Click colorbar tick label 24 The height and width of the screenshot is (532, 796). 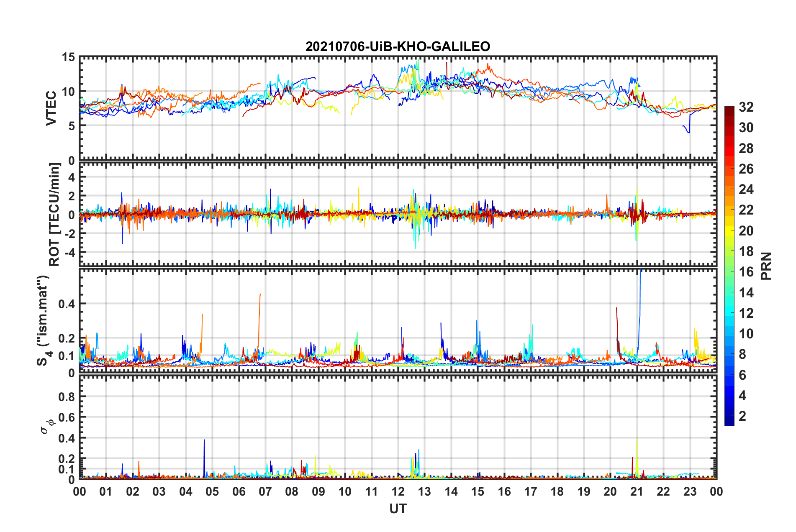pyautogui.click(x=746, y=189)
